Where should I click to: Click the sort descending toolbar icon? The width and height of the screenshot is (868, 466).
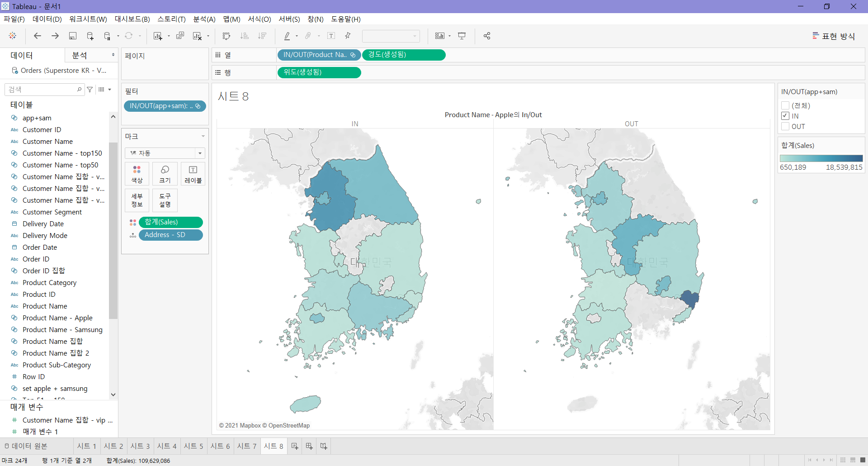pyautogui.click(x=262, y=36)
